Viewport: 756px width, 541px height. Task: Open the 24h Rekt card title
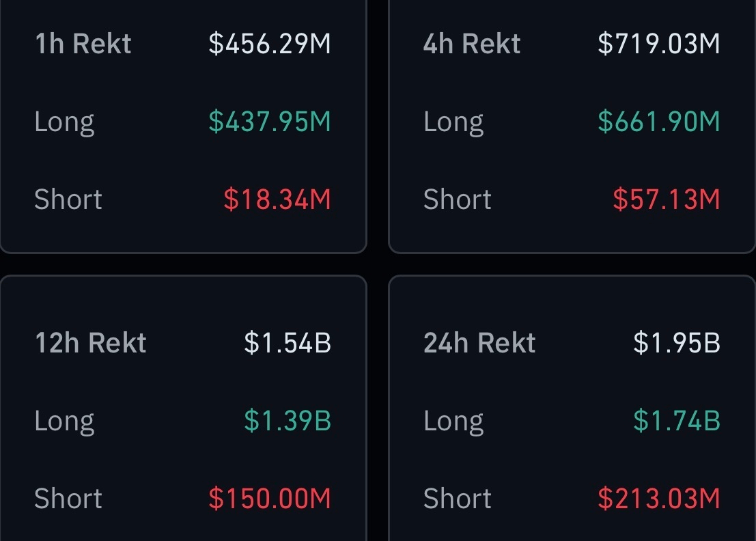click(479, 343)
